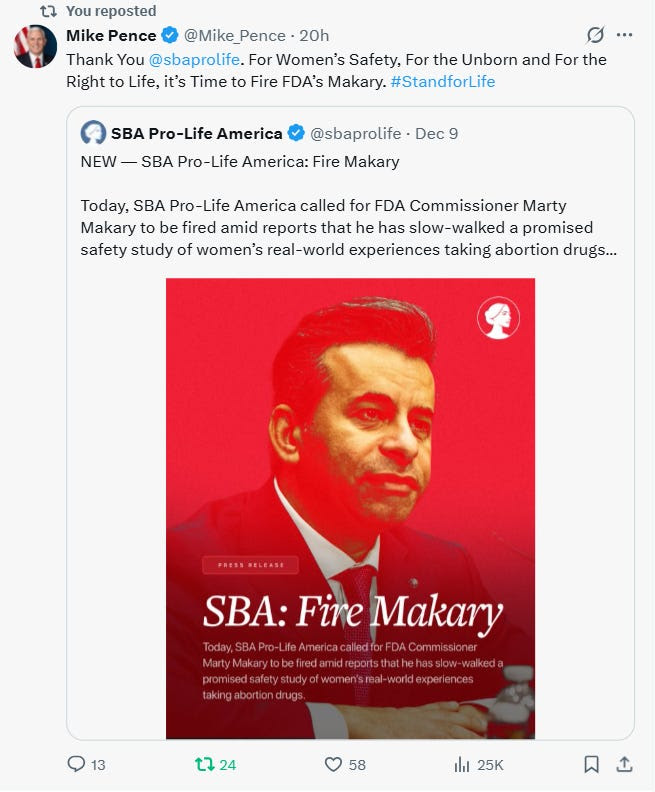Click SBA Pro-Life America's verified badge

click(x=297, y=133)
